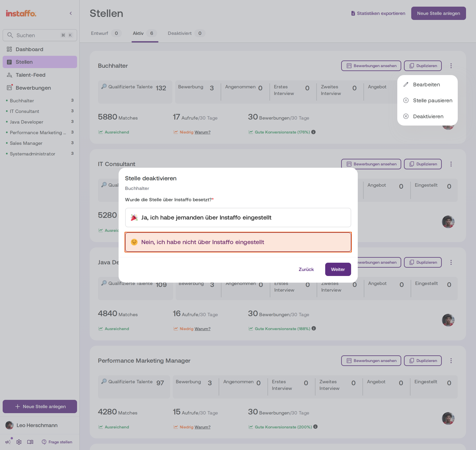
Task: Open Performance Marketing Manager three-dot menu
Action: [451, 361]
